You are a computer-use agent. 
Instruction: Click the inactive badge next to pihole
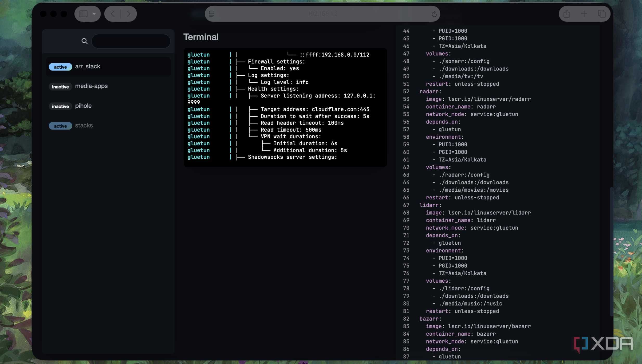(60, 106)
